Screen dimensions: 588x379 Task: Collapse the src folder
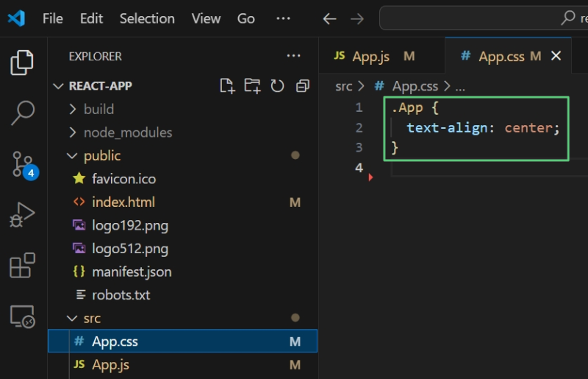(x=72, y=319)
